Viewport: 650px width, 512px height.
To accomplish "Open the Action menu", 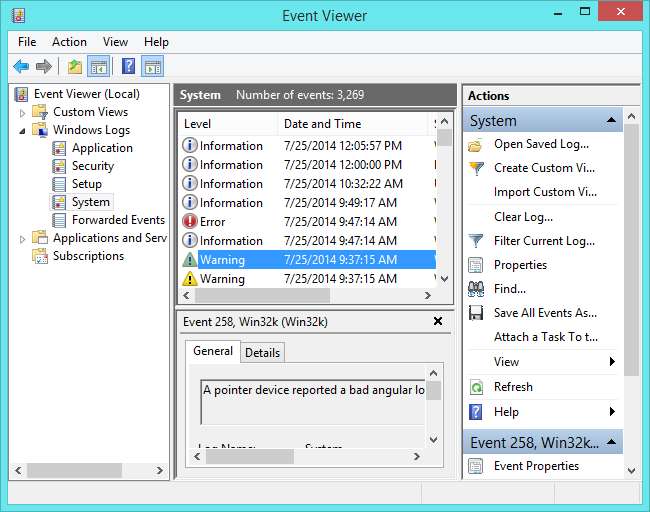I will pyautogui.click(x=69, y=42).
